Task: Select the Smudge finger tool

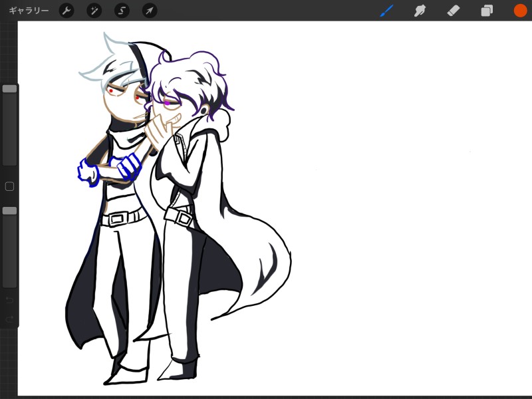Action: click(x=420, y=11)
